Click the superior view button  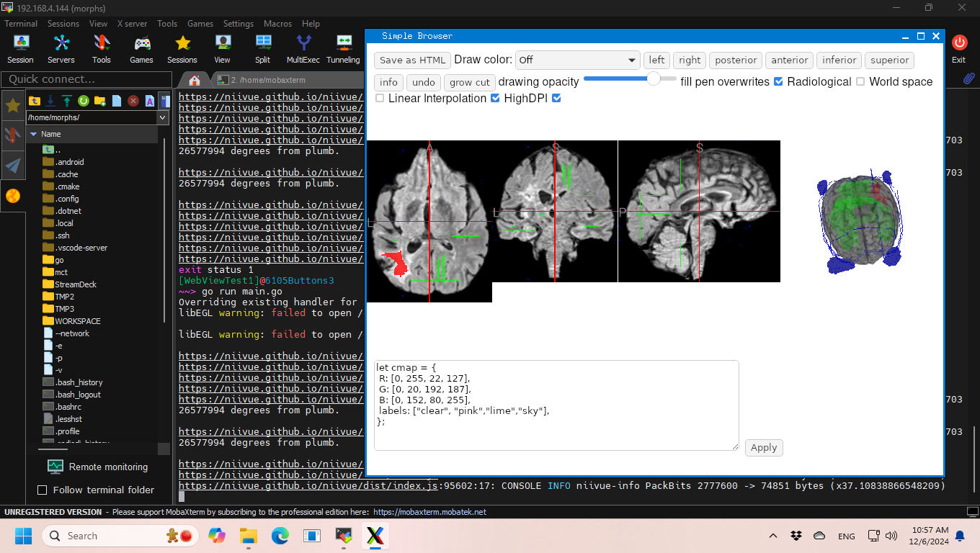coord(889,60)
